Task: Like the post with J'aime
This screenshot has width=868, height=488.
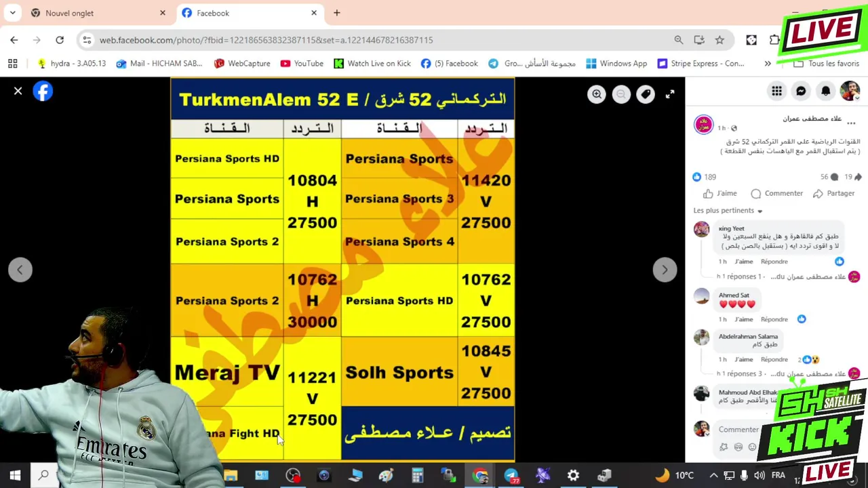Action: click(x=719, y=193)
